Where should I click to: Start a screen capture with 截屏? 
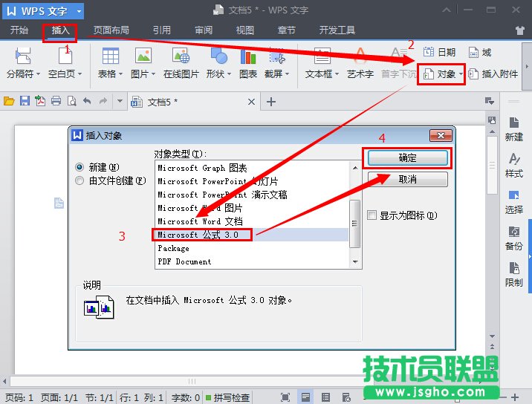tap(277, 56)
